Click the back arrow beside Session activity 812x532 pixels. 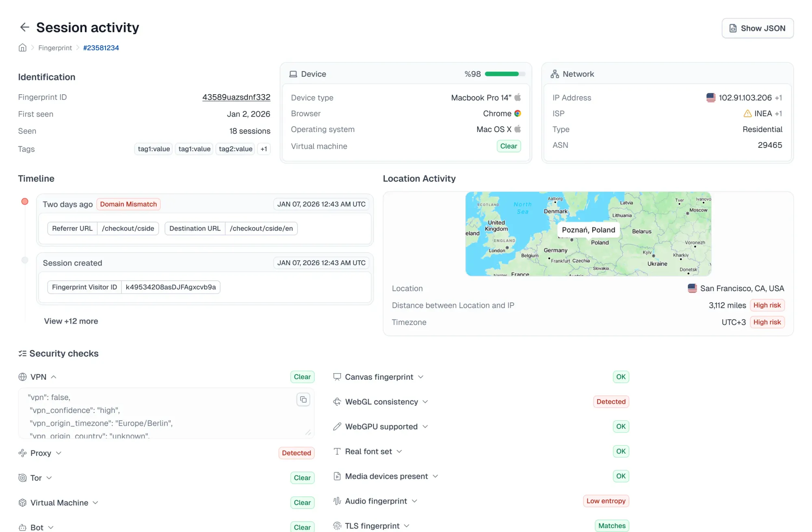pos(25,27)
